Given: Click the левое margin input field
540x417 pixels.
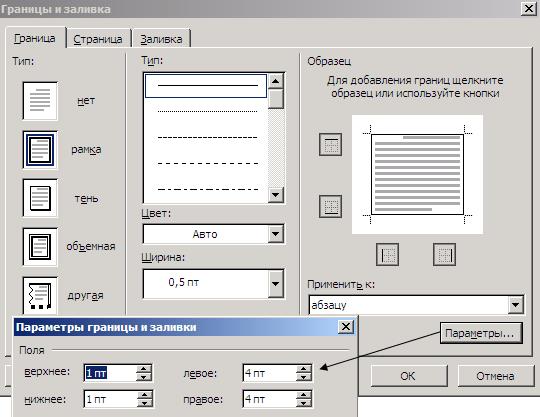Looking at the screenshot, I should (x=269, y=373).
